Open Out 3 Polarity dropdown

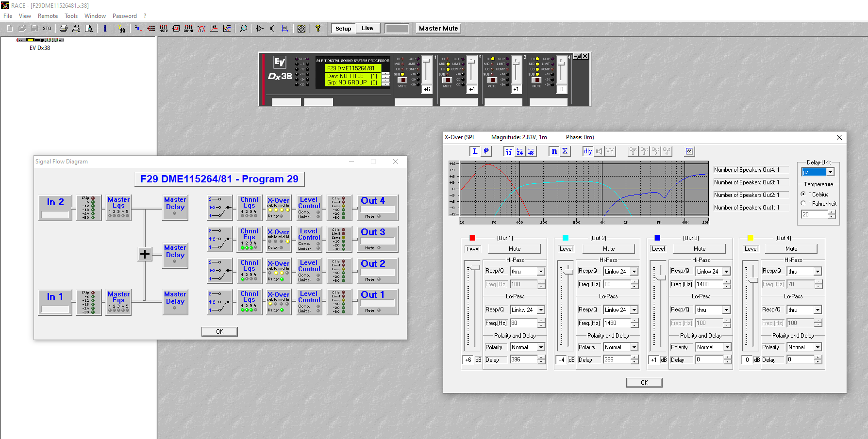pos(727,347)
